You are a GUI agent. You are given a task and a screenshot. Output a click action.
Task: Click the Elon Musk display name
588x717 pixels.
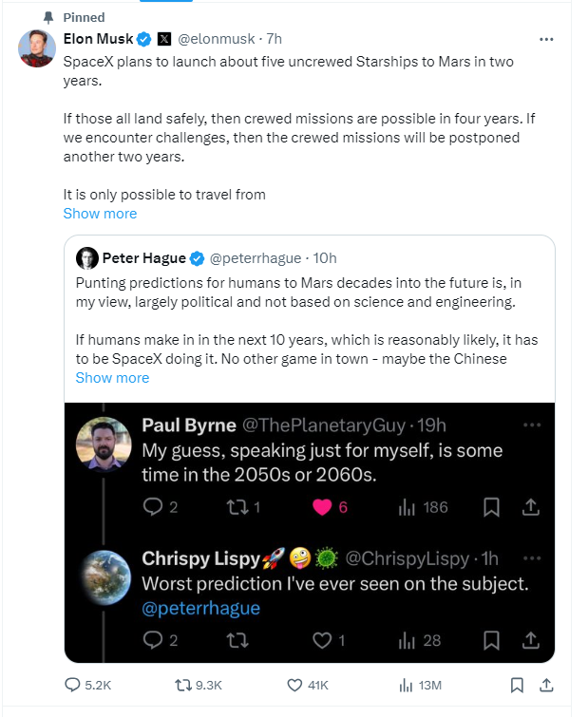(98, 39)
